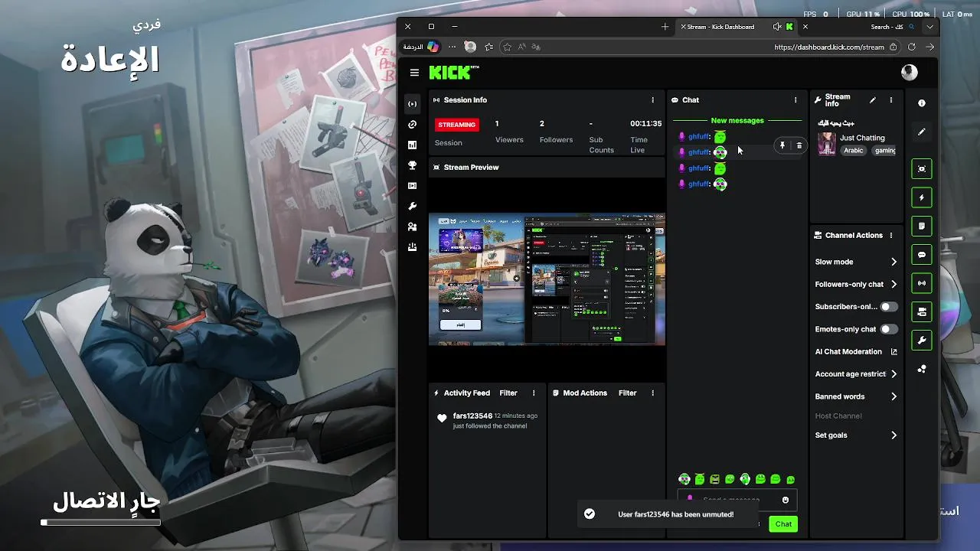980x551 pixels.
Task: Click the dashboard.kick.com address bar
Action: coord(828,47)
